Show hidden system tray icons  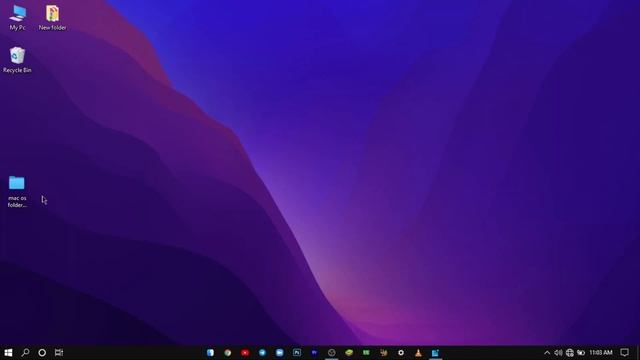click(547, 353)
